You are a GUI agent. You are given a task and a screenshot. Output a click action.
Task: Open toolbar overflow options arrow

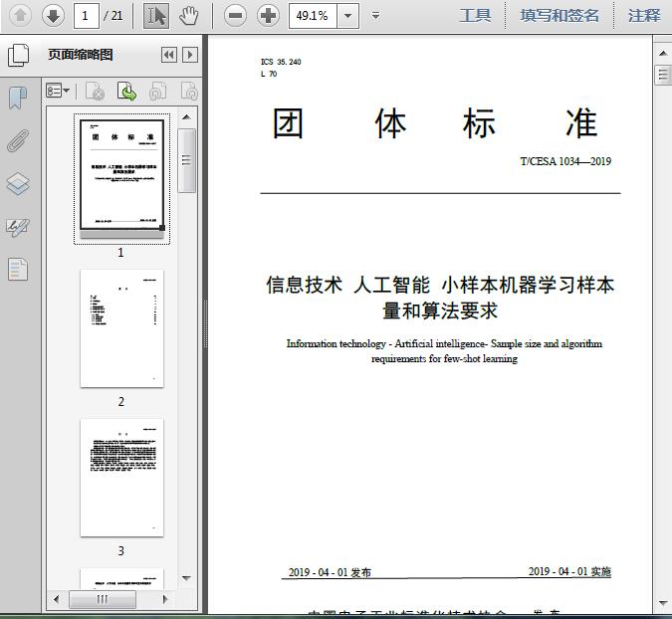pos(376,16)
